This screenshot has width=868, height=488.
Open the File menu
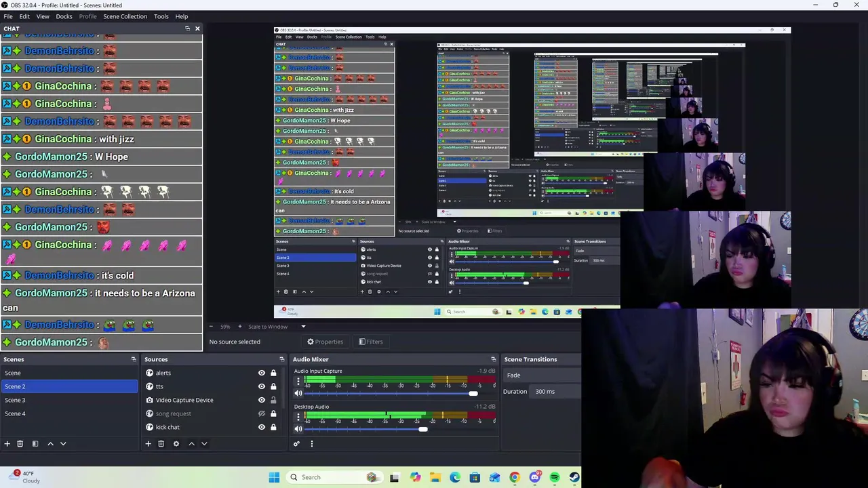(x=8, y=16)
